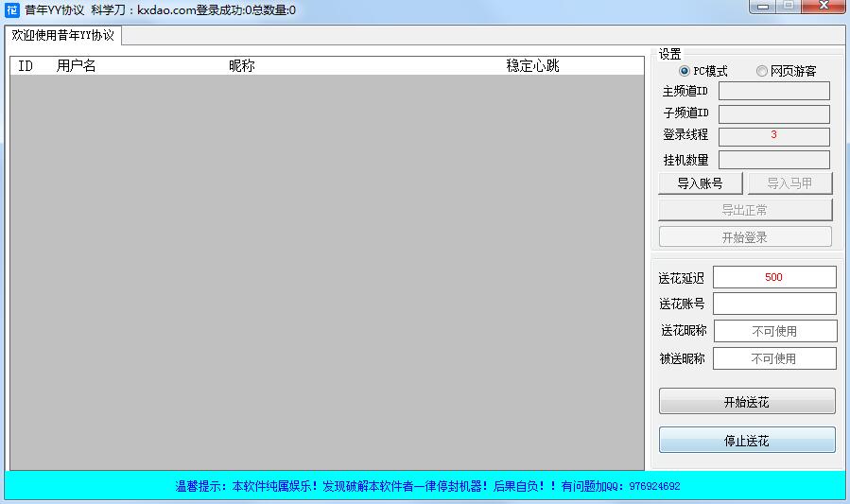Viewport: 850px width, 504px height.
Task: Click the 用户名 column header
Action: pos(77,66)
